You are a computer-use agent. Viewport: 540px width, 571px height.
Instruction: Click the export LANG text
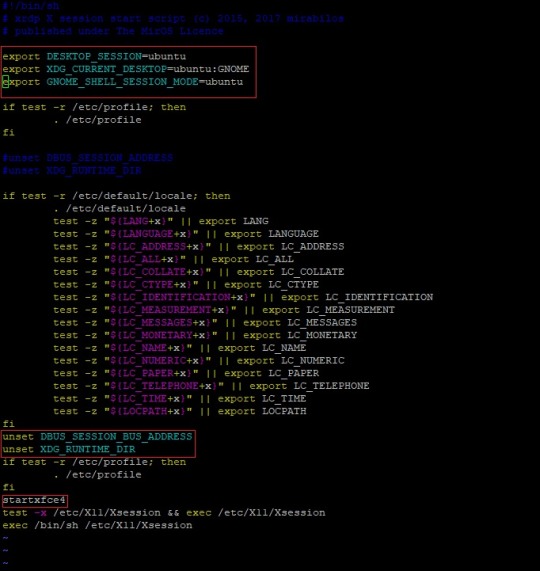coord(233,221)
